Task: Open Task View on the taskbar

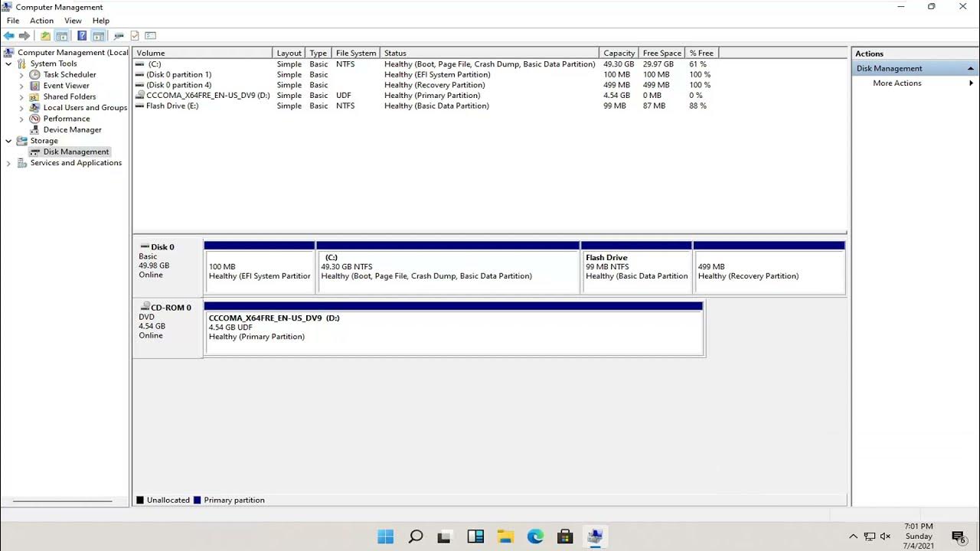Action: 446,536
